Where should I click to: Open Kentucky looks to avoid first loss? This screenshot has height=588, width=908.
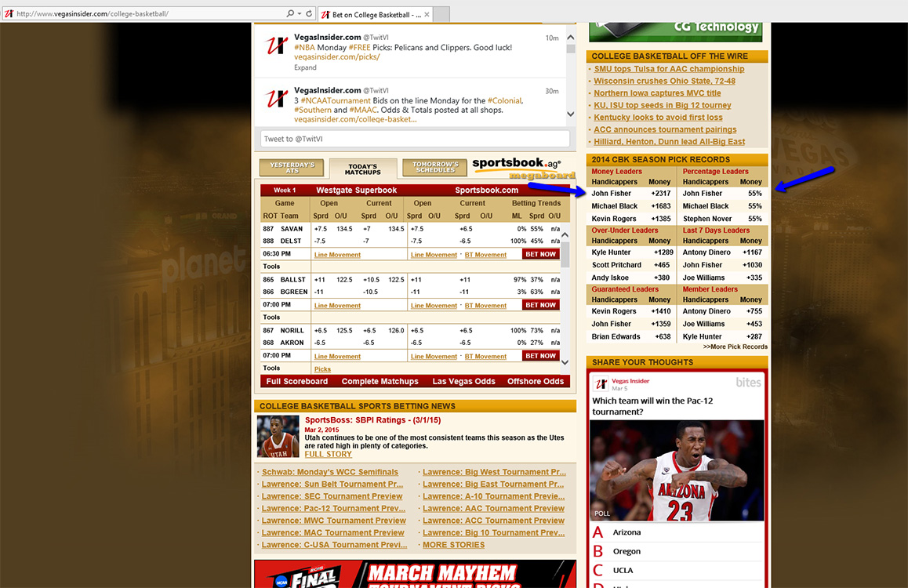click(x=658, y=118)
